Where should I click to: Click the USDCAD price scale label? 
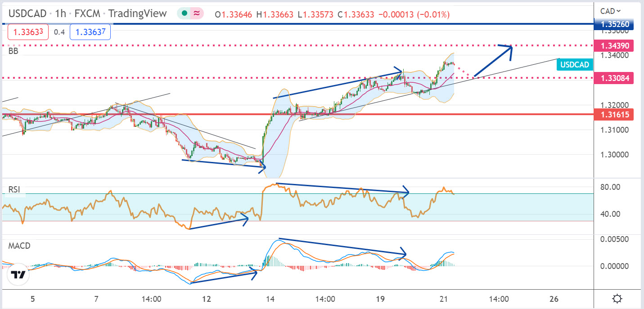(x=575, y=65)
